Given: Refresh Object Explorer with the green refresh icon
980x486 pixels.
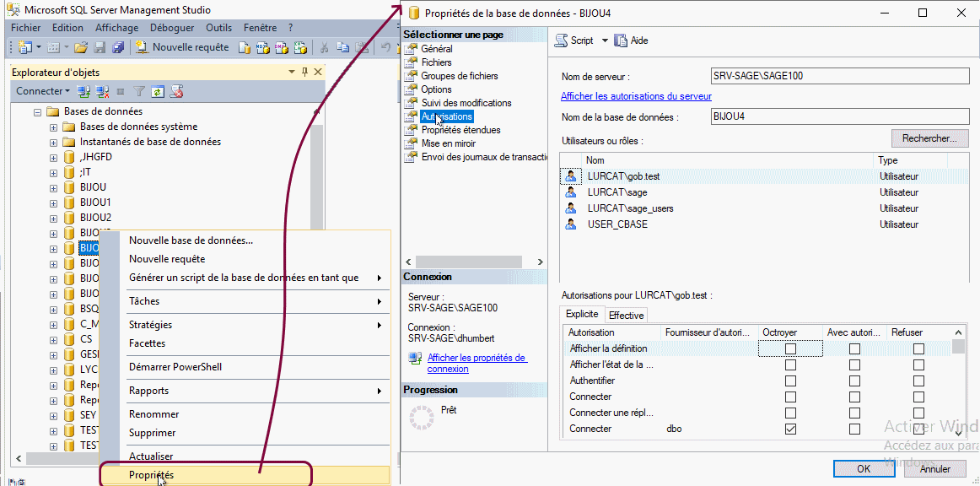Looking at the screenshot, I should [x=158, y=91].
